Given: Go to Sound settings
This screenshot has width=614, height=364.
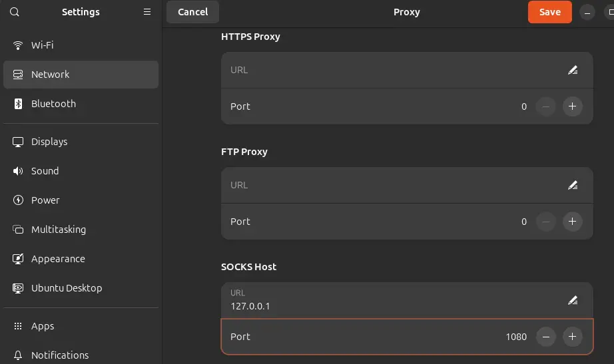Looking at the screenshot, I should (x=81, y=171).
